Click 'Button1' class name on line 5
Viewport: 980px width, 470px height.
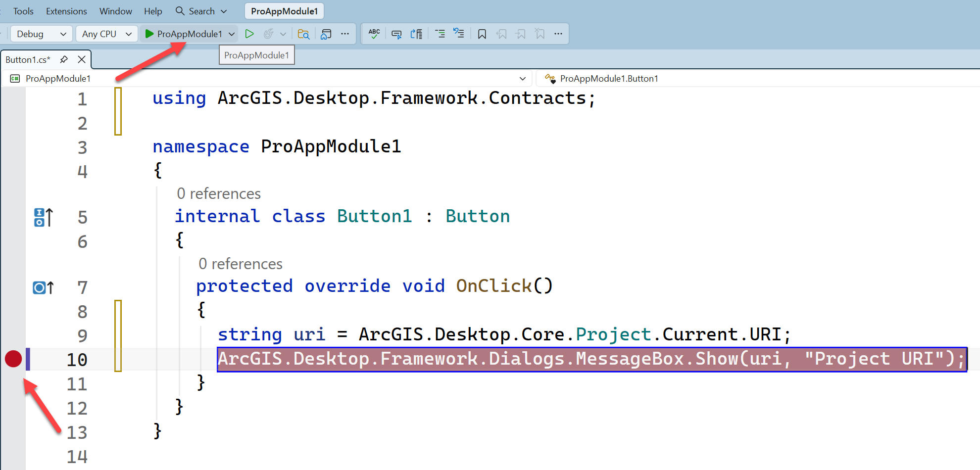[375, 216]
